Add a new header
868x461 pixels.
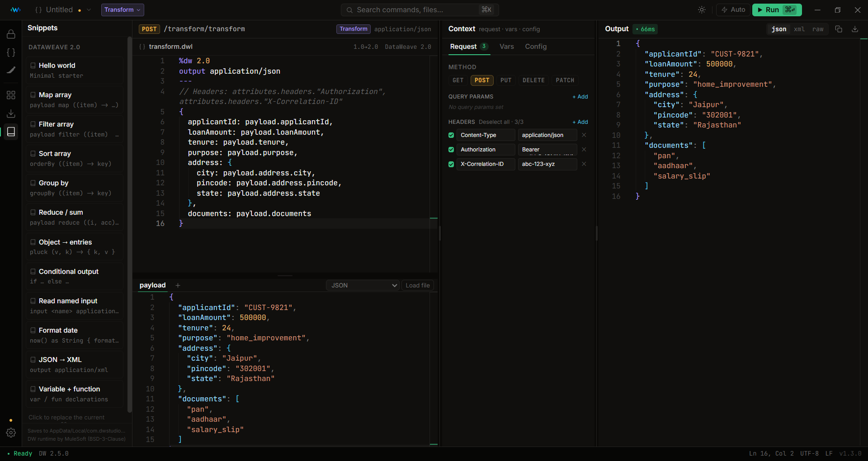coord(580,122)
